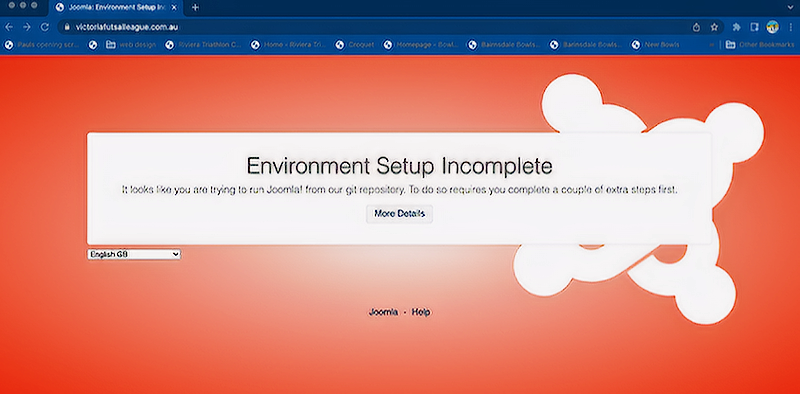Screen dimensions: 800x394
Task: Select the Joomla Environment Setup tab
Action: click(115, 8)
